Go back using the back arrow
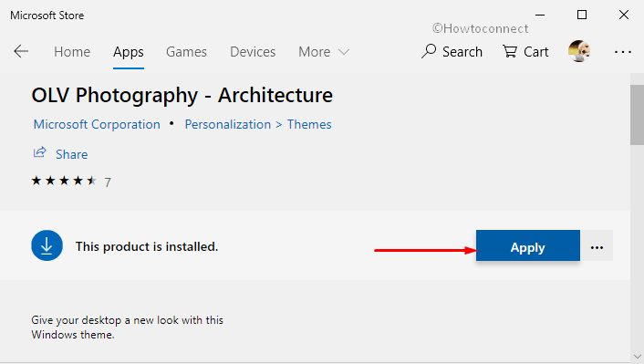The image size is (644, 364). point(21,51)
